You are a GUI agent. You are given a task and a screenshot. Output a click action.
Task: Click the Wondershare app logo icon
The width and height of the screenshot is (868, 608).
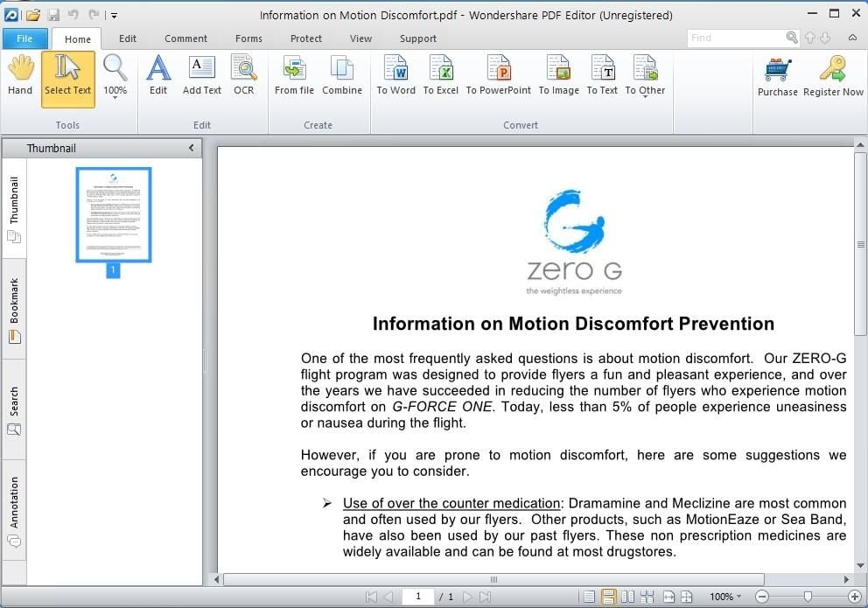(10, 15)
